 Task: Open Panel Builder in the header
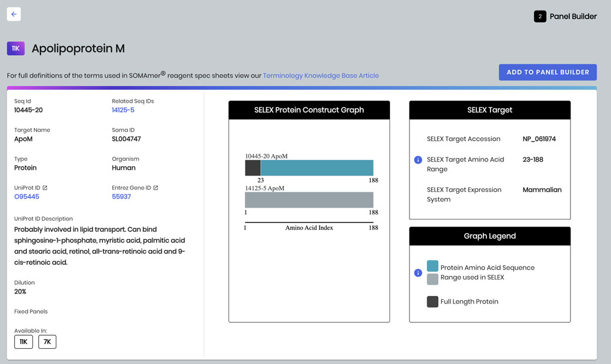click(x=573, y=16)
